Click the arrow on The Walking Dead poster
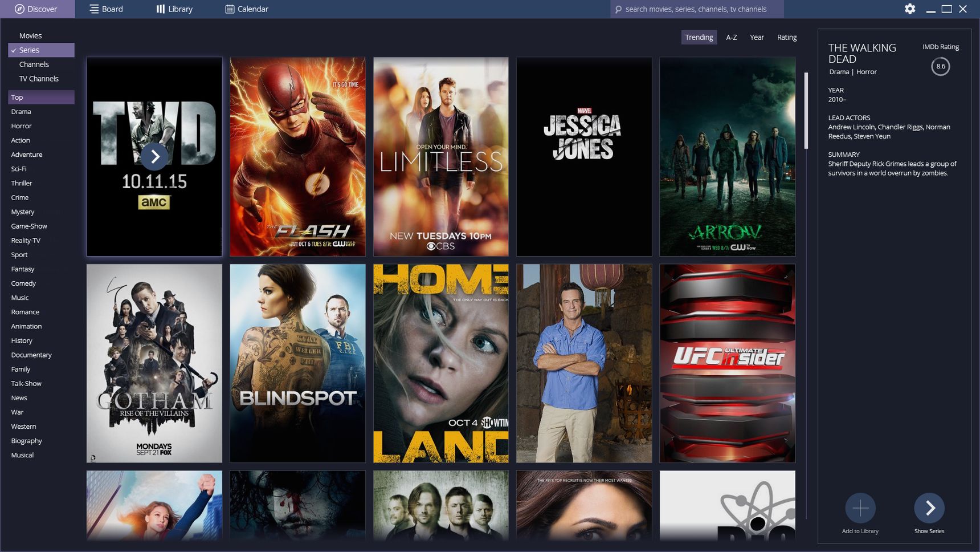Screen dimensions: 980x552 pyautogui.click(x=154, y=156)
